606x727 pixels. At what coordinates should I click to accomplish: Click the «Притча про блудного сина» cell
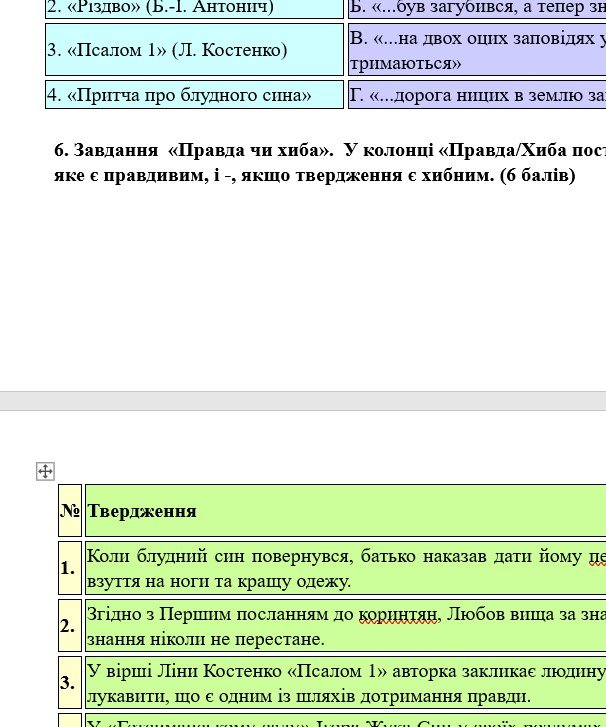pos(190,95)
